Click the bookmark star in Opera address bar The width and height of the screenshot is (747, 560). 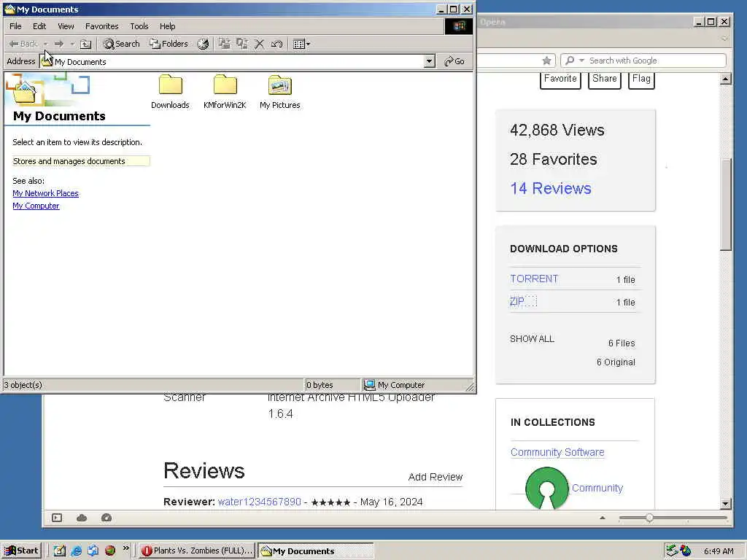[547, 61]
